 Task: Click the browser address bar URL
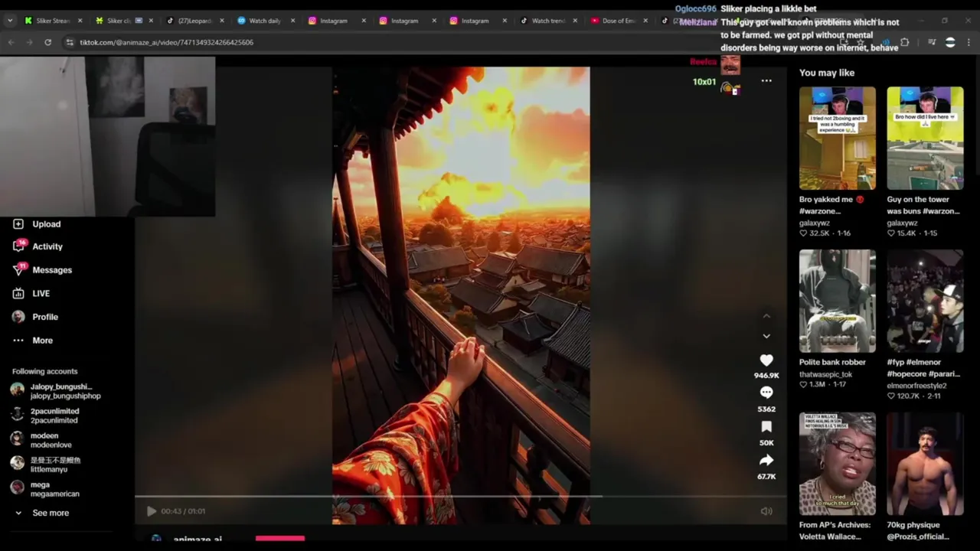point(166,42)
